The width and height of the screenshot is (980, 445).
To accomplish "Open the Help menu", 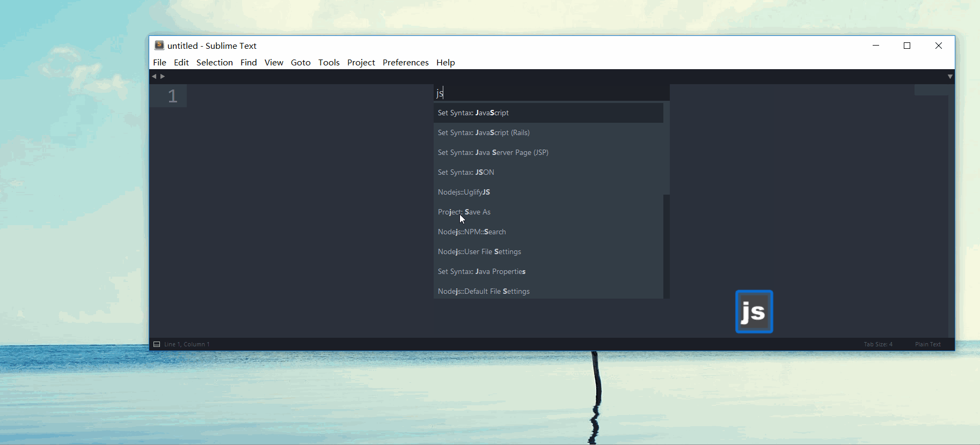I will (x=445, y=62).
